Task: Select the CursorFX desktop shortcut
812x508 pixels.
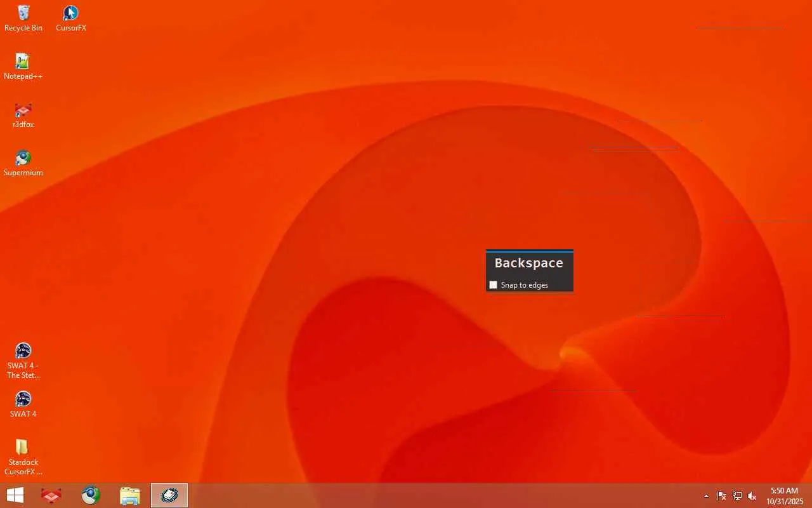Action: click(x=70, y=18)
